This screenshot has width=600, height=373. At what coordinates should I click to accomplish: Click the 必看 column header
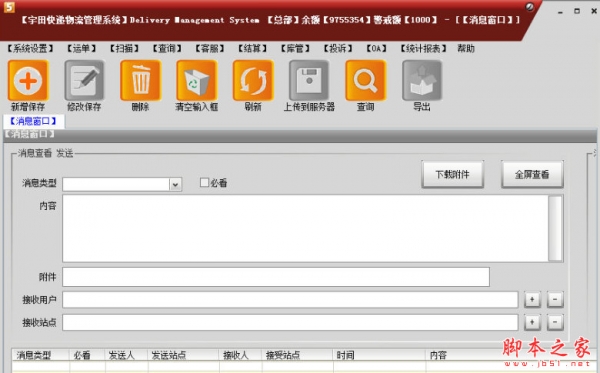pos(87,355)
